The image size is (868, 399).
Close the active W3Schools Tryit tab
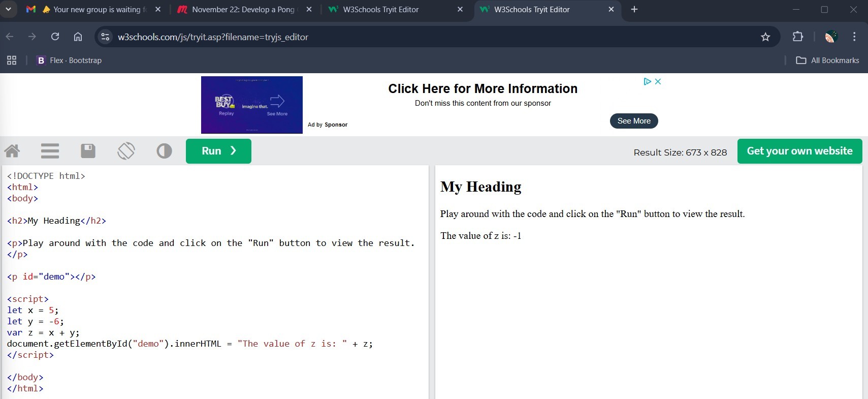pyautogui.click(x=611, y=9)
